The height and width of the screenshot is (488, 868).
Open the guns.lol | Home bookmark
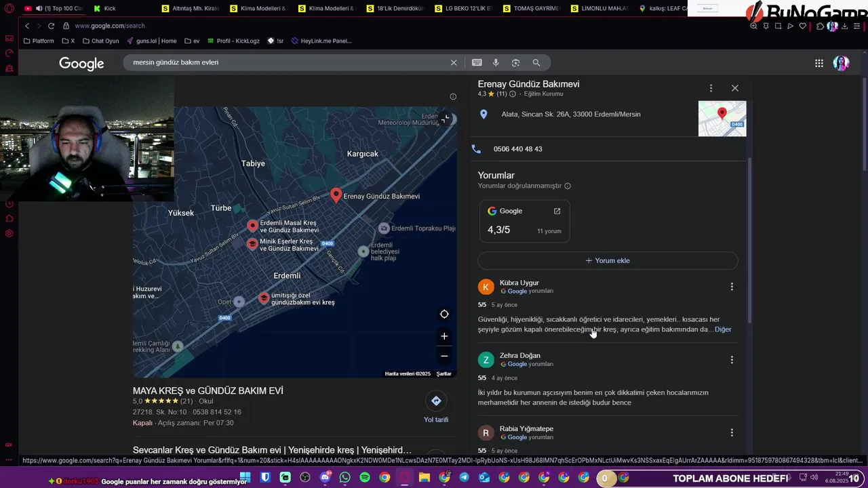(151, 41)
